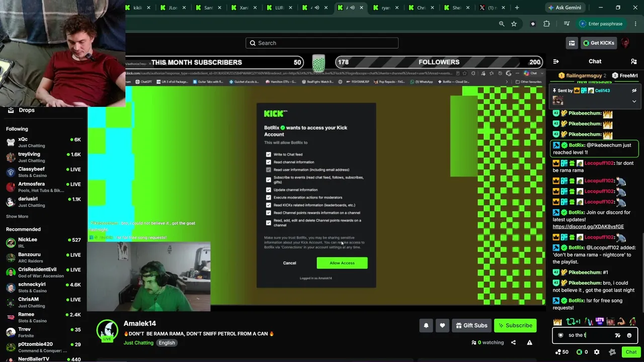Screen dimensions: 644x362
Task: Switch to the Xan browser tab
Action: pyautogui.click(x=244, y=8)
